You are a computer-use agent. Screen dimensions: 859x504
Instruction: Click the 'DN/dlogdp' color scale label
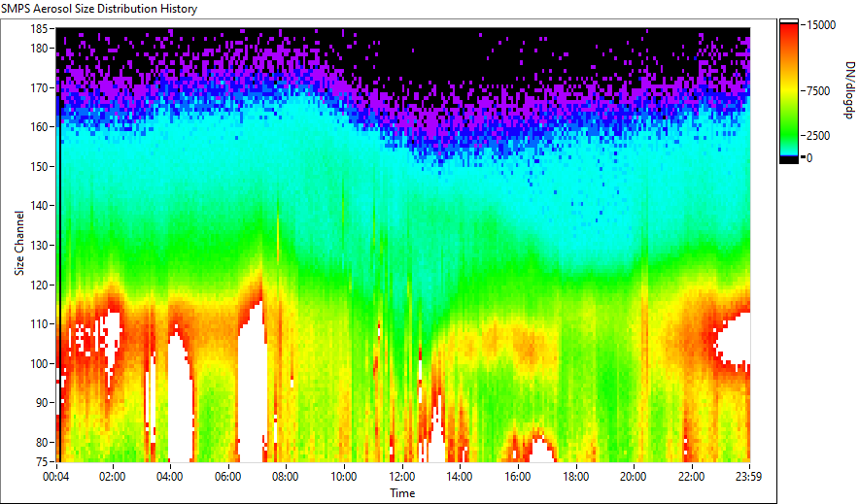(x=848, y=90)
